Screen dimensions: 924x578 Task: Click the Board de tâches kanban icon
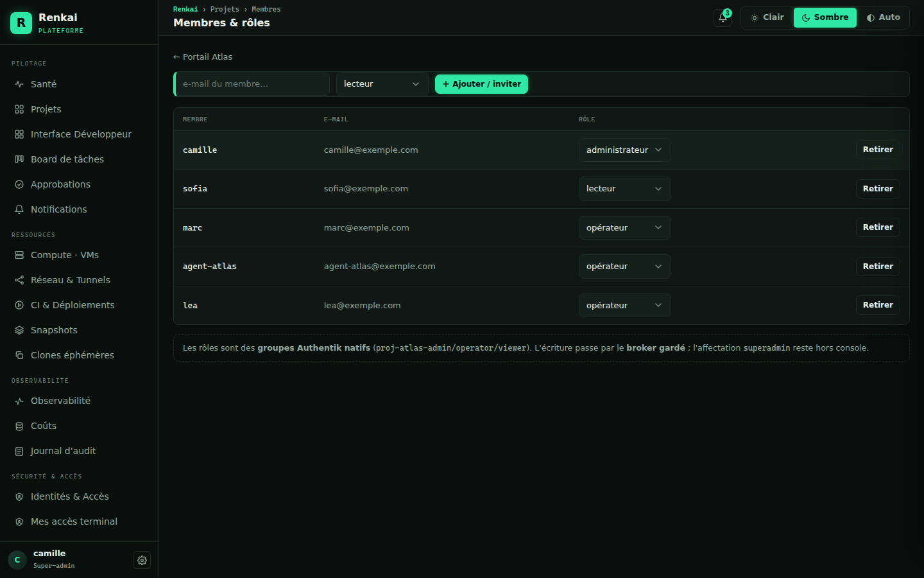click(x=19, y=159)
